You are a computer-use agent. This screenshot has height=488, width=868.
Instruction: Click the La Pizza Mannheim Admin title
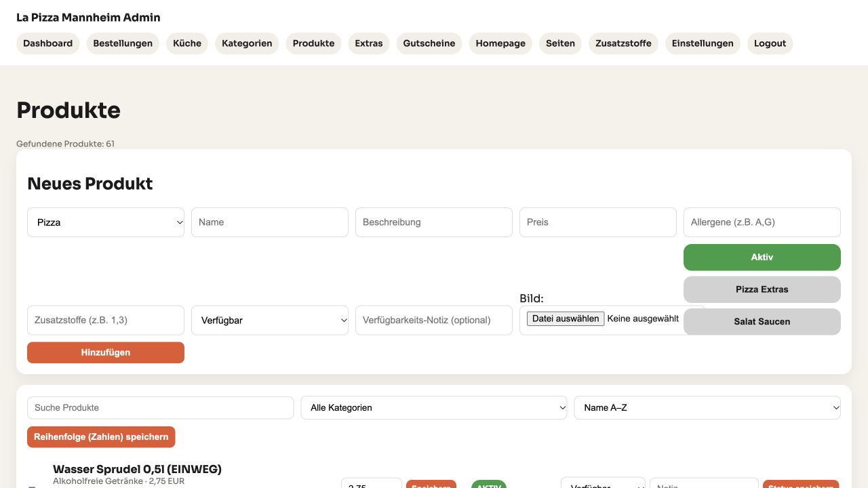click(x=88, y=18)
